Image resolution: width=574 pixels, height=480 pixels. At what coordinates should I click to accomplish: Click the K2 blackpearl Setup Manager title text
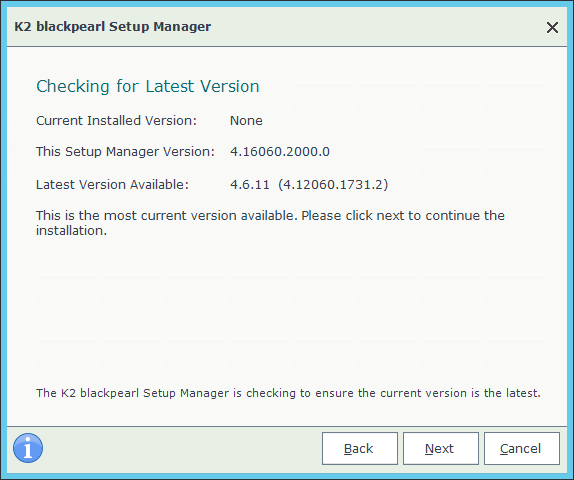click(x=112, y=27)
